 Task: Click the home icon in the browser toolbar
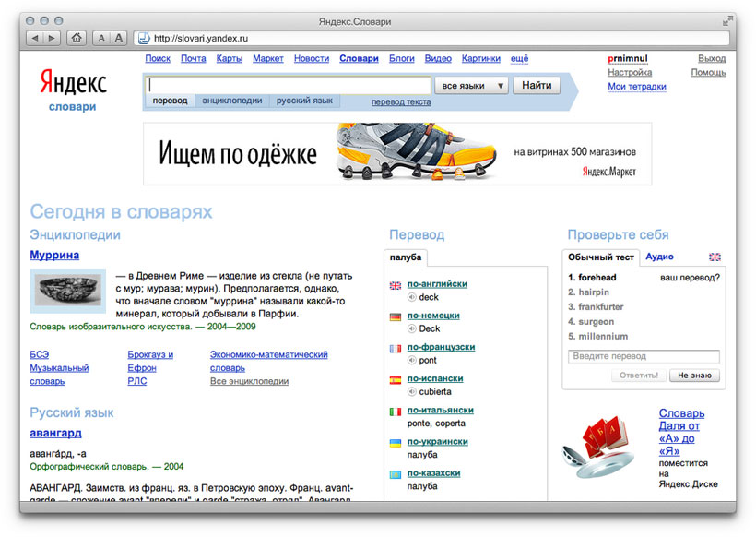tap(77, 39)
